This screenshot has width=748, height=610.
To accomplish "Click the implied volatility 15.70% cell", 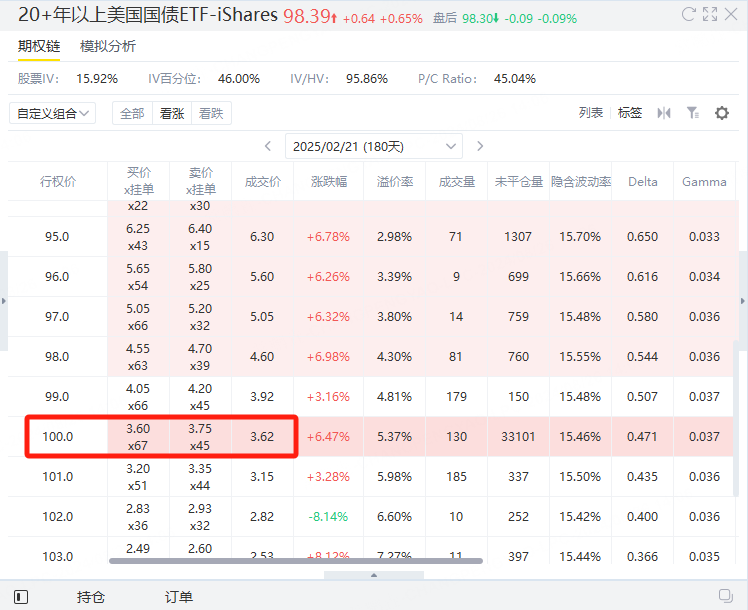I will 580,237.
